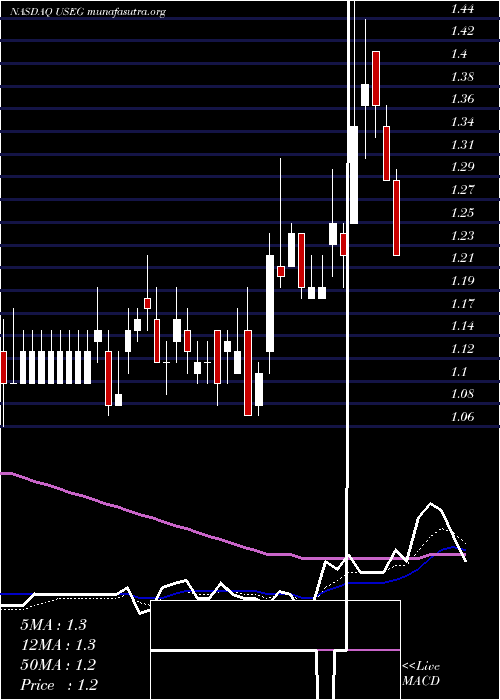Click the 1.36 price axis label
Viewport: 500px width, 700px height.
pyautogui.click(x=462, y=99)
